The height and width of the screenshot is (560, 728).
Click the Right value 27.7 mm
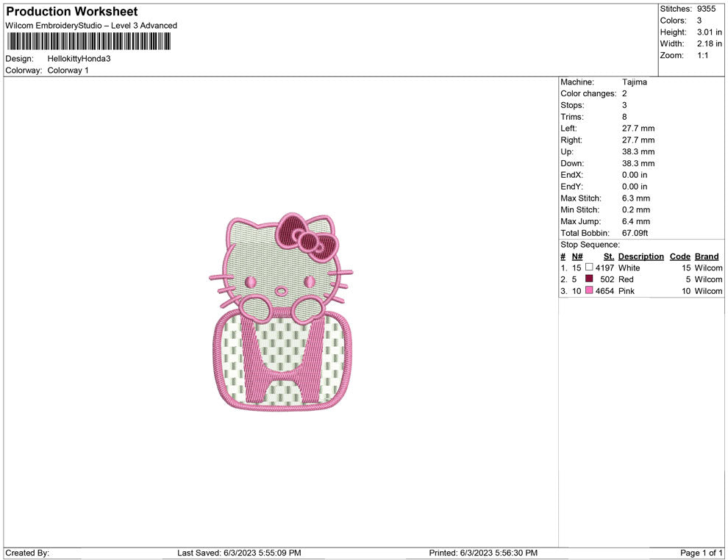coord(638,140)
